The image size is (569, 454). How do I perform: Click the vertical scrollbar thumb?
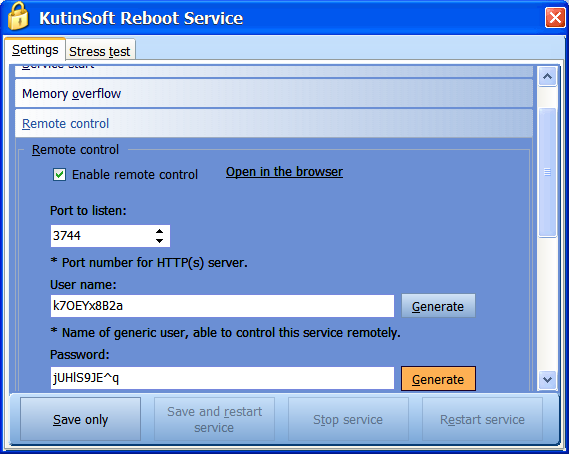pos(547,172)
